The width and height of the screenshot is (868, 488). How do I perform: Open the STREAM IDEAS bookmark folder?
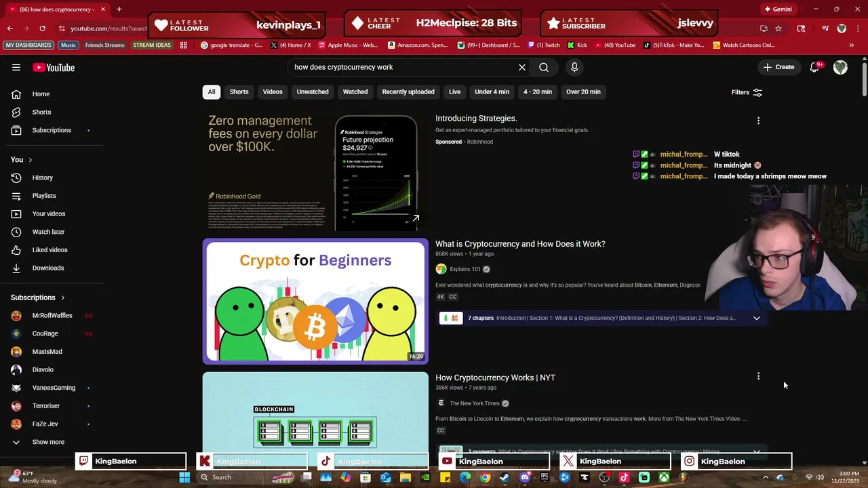(152, 45)
